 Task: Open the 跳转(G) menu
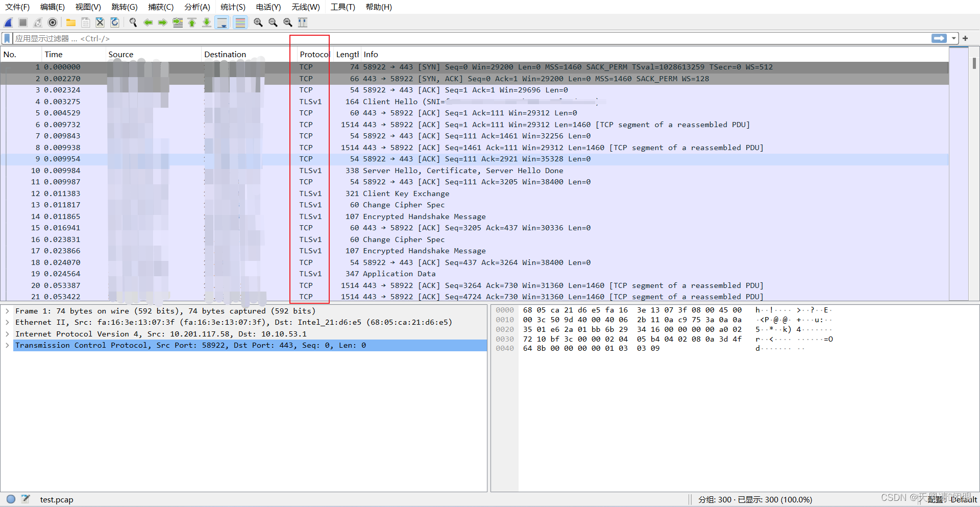125,7
